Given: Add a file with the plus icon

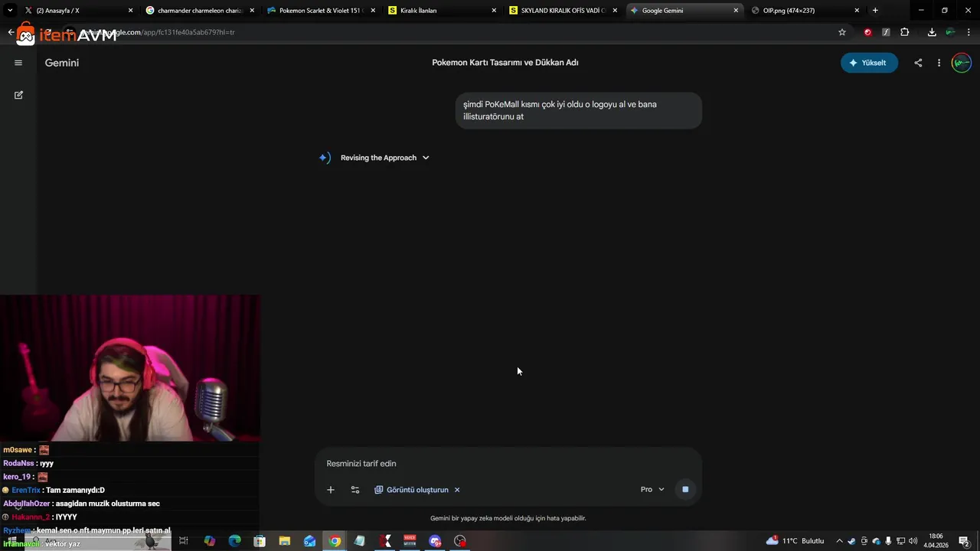Looking at the screenshot, I should click(x=331, y=490).
